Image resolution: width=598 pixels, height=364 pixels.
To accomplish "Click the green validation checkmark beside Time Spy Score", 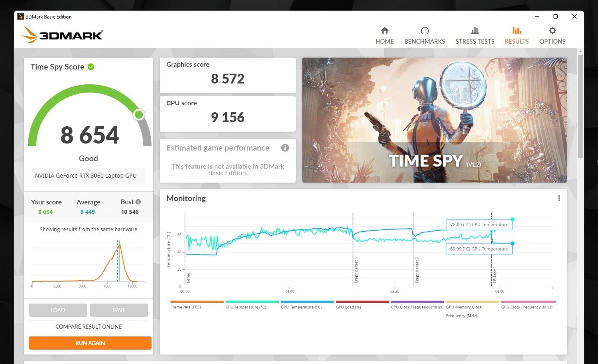I will [x=91, y=67].
